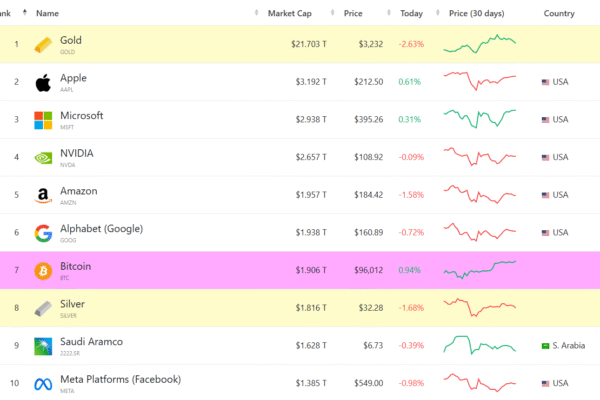Click the Amazon logo icon
Image resolution: width=600 pixels, height=400 pixels.
tap(43, 195)
